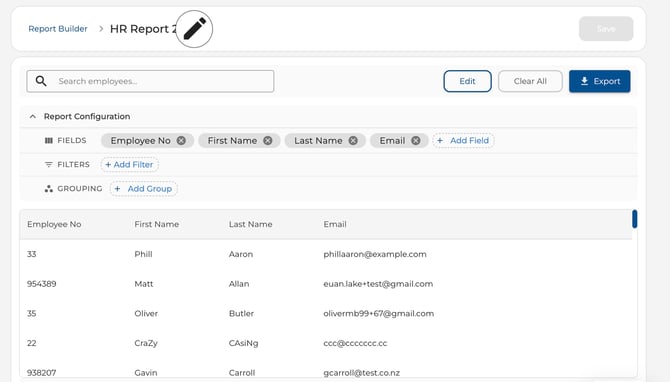The image size is (670, 382).
Task: Export the report with Export button
Action: (599, 81)
